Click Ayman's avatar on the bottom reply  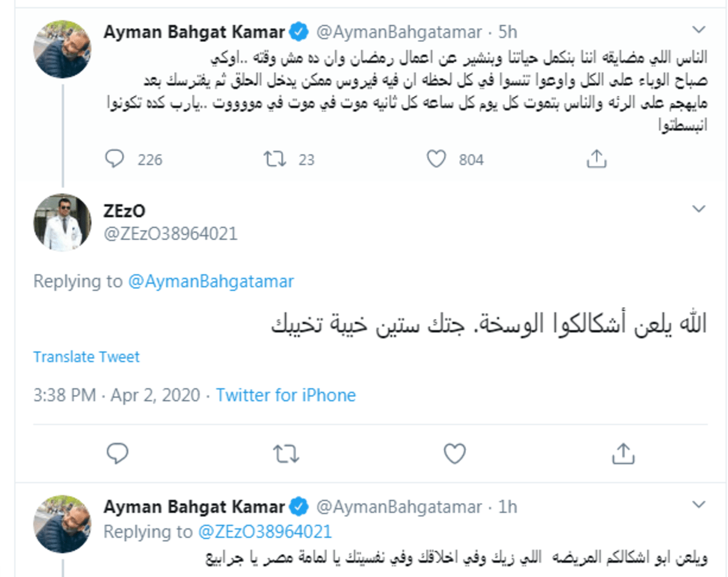point(62,524)
